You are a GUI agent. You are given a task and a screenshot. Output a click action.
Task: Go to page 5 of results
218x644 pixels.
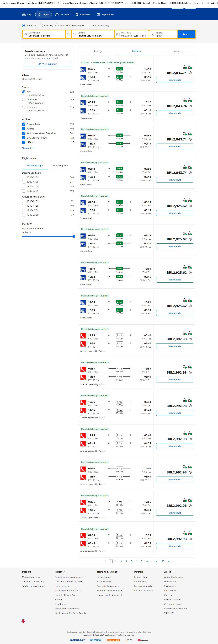pyautogui.click(x=132, y=561)
